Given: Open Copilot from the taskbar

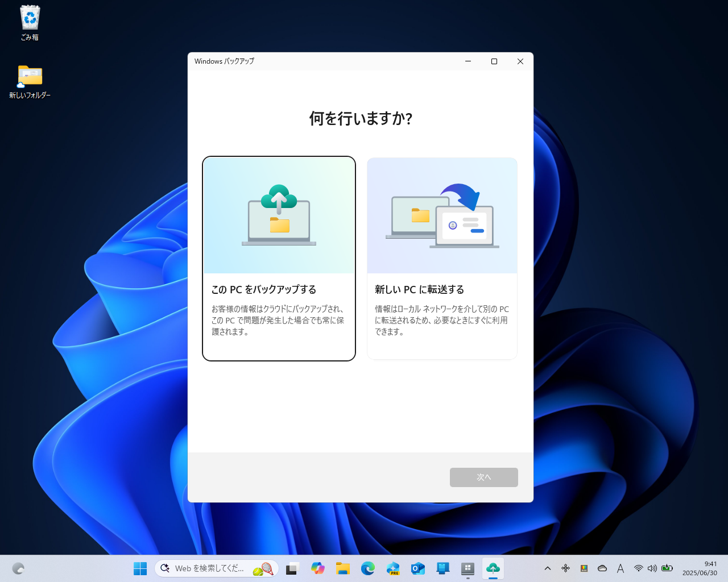Looking at the screenshot, I should [x=318, y=568].
